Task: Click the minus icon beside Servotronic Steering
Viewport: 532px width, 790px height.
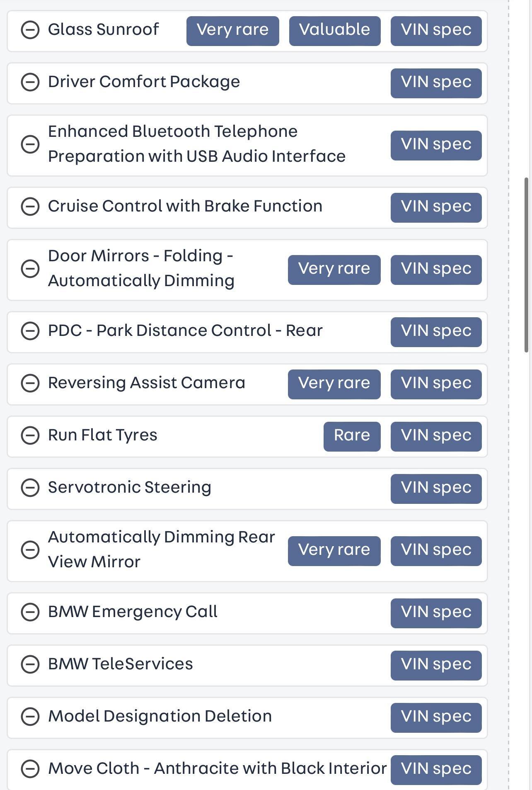Action: [30, 488]
